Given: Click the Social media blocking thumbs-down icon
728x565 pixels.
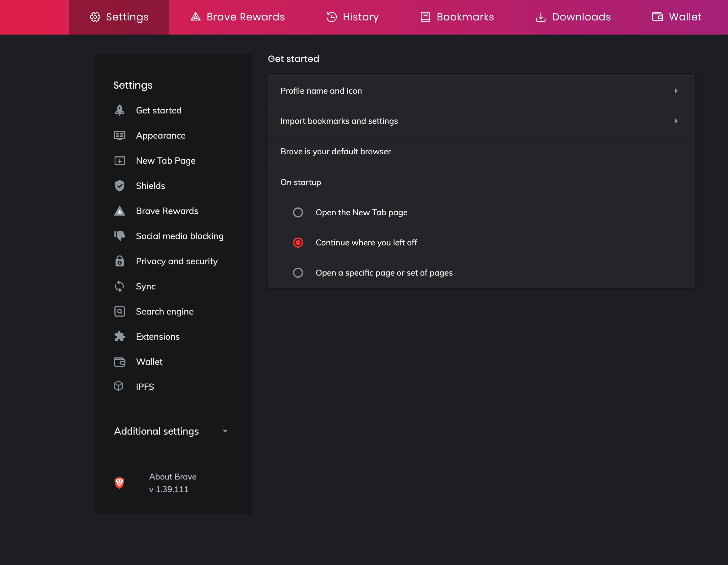Looking at the screenshot, I should pos(119,236).
